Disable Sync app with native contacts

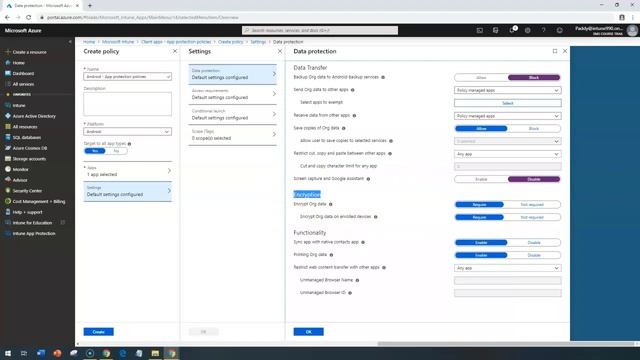coord(534,242)
